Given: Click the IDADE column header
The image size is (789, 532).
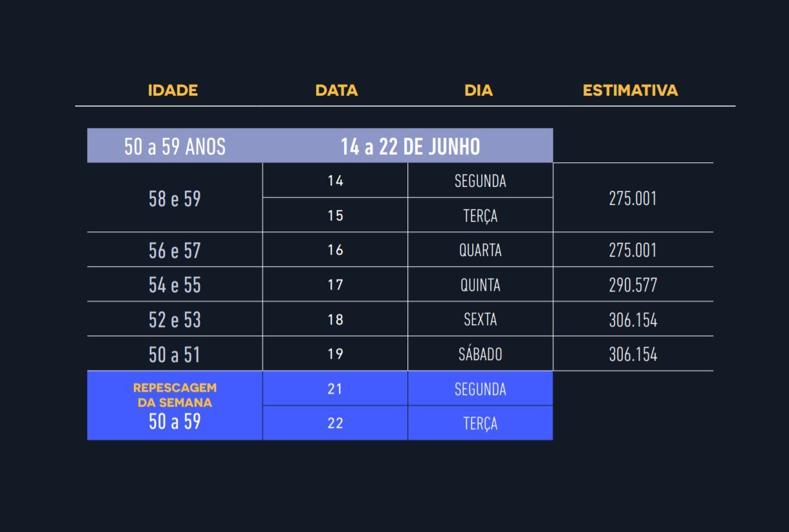Looking at the screenshot, I should [173, 90].
